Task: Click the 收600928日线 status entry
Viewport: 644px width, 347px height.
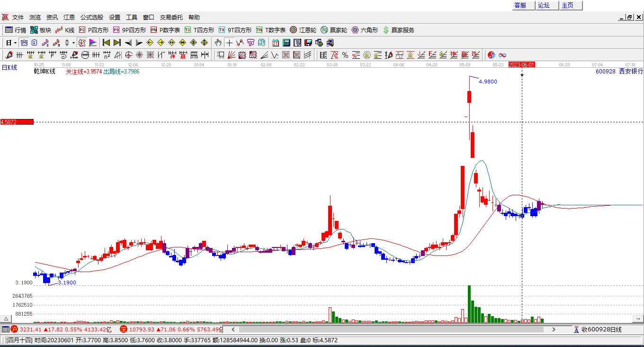Action: tap(598, 329)
